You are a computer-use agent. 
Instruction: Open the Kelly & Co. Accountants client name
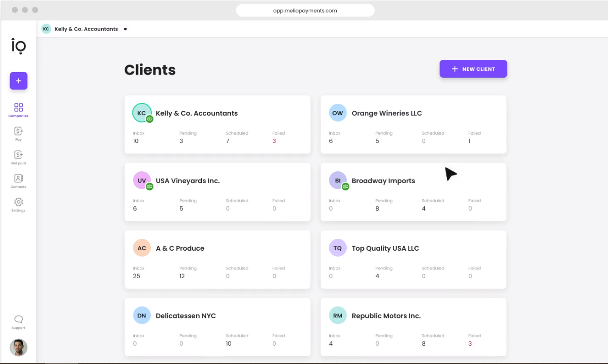click(197, 113)
